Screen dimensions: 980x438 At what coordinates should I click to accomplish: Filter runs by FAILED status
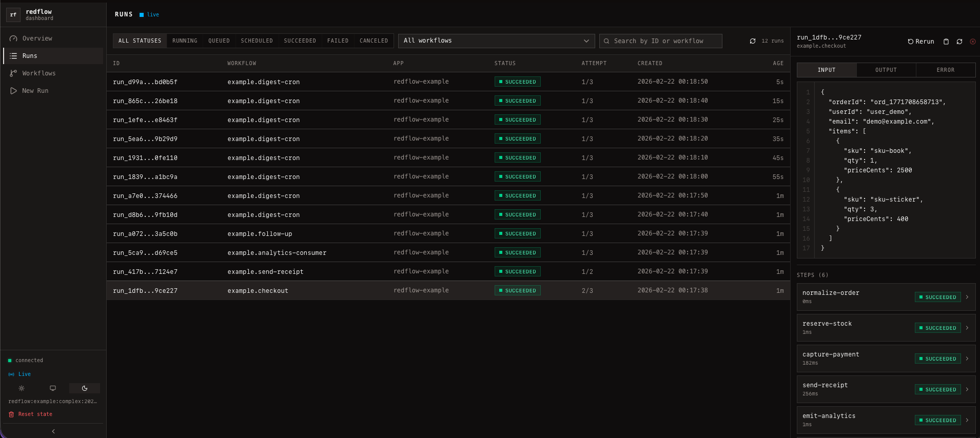click(x=338, y=41)
